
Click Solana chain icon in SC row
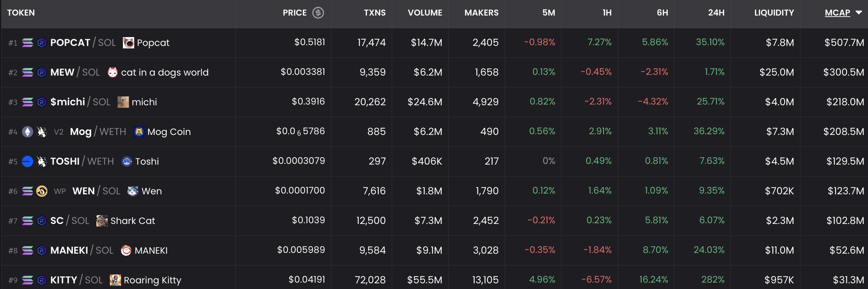click(x=28, y=221)
